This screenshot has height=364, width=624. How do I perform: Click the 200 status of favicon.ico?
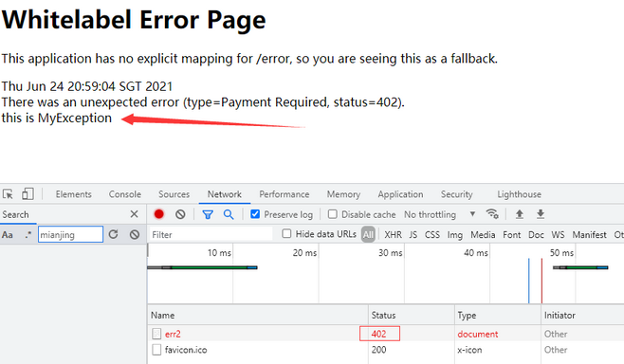click(379, 350)
